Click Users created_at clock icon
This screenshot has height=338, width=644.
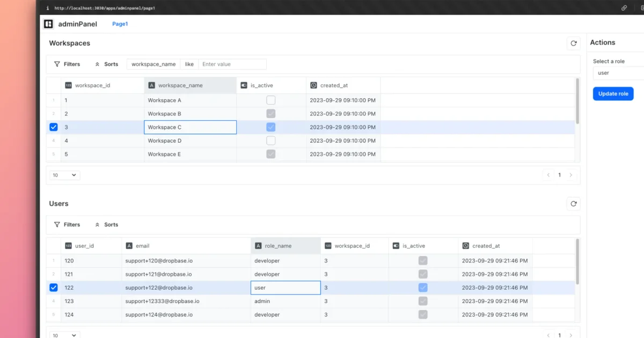click(466, 246)
